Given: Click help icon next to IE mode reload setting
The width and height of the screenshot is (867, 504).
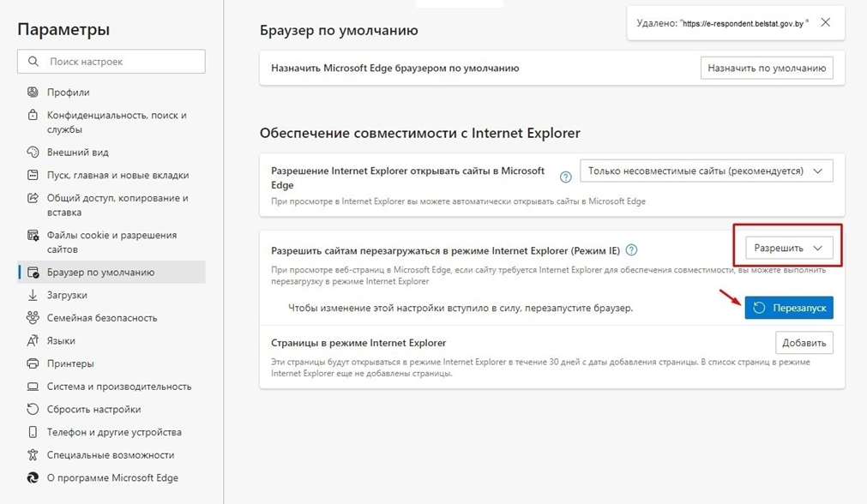Looking at the screenshot, I should (x=631, y=250).
